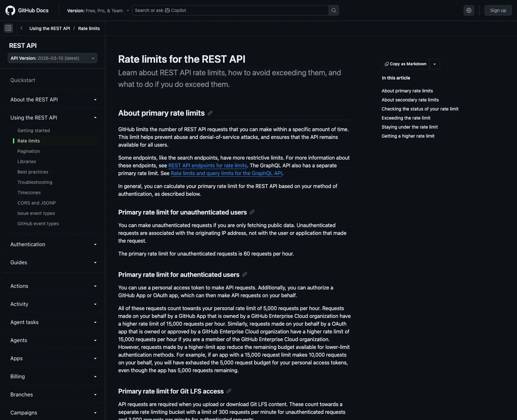Expand the Authentication section
The height and width of the screenshot is (420, 517).
[53, 244]
